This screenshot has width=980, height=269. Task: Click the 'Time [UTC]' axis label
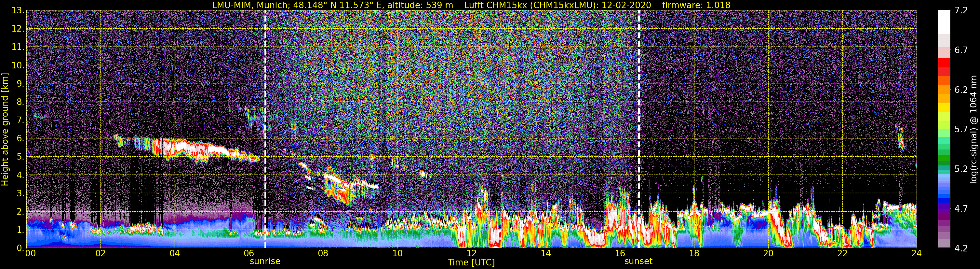471,262
